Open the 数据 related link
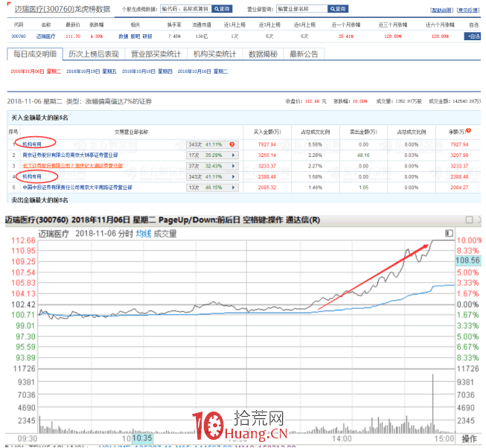Screen dimensions: 486x448 (x=124, y=36)
